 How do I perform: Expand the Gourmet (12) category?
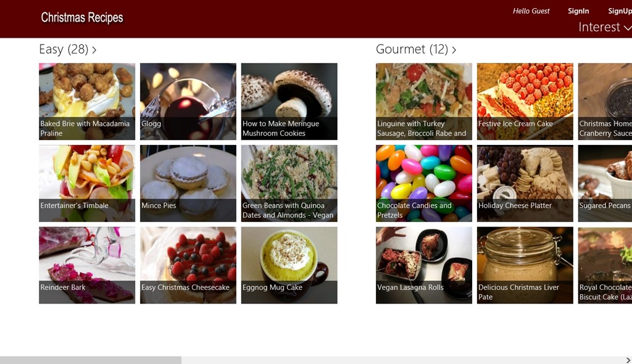(x=416, y=49)
